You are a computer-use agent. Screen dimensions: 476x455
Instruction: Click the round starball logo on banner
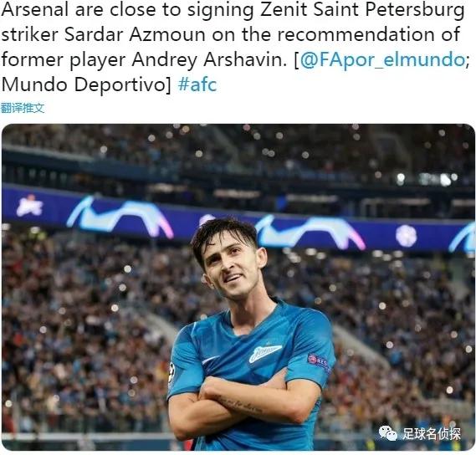[x=407, y=236]
